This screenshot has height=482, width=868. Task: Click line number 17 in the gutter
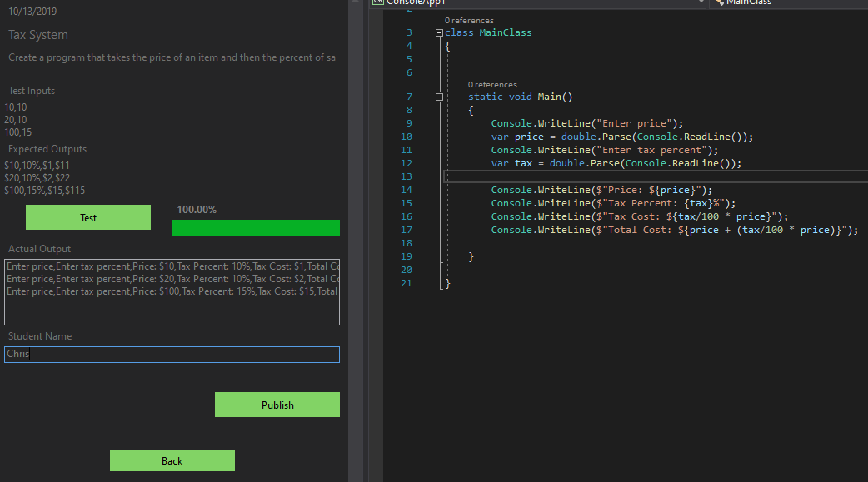click(407, 230)
